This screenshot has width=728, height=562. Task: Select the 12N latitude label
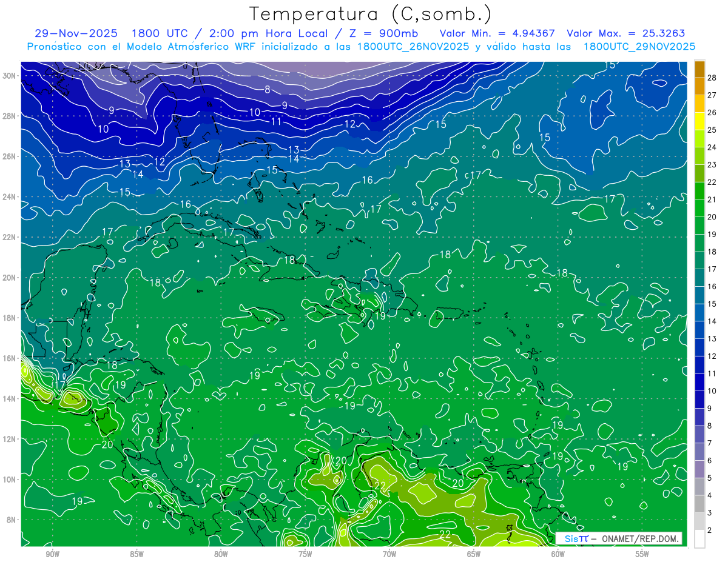coord(10,439)
